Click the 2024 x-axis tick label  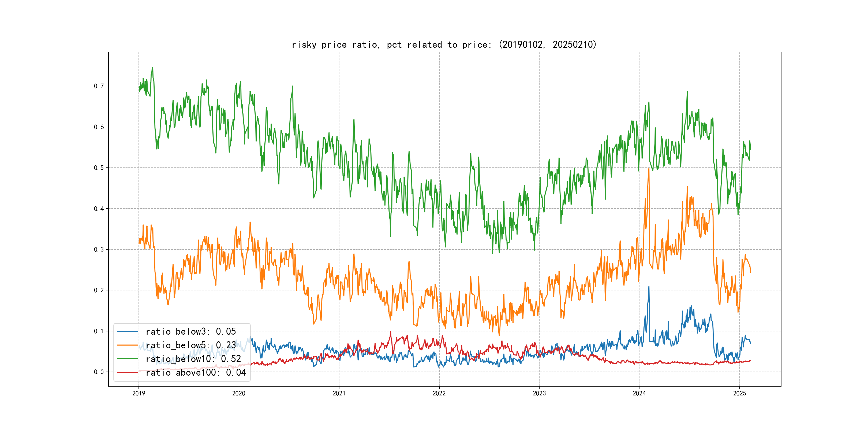pyautogui.click(x=639, y=393)
